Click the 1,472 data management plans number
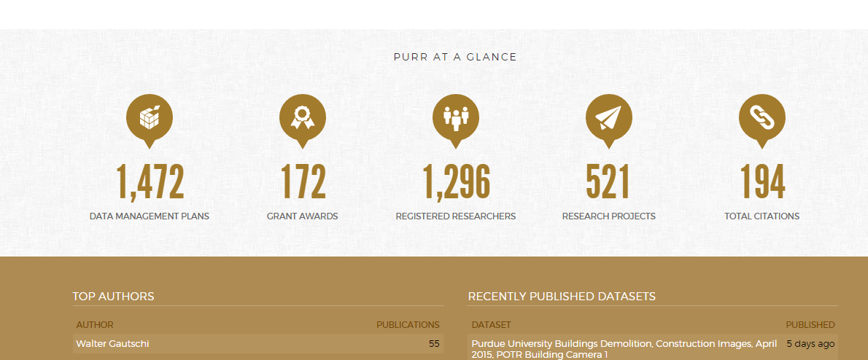Image resolution: width=868 pixels, height=360 pixels. point(150,182)
